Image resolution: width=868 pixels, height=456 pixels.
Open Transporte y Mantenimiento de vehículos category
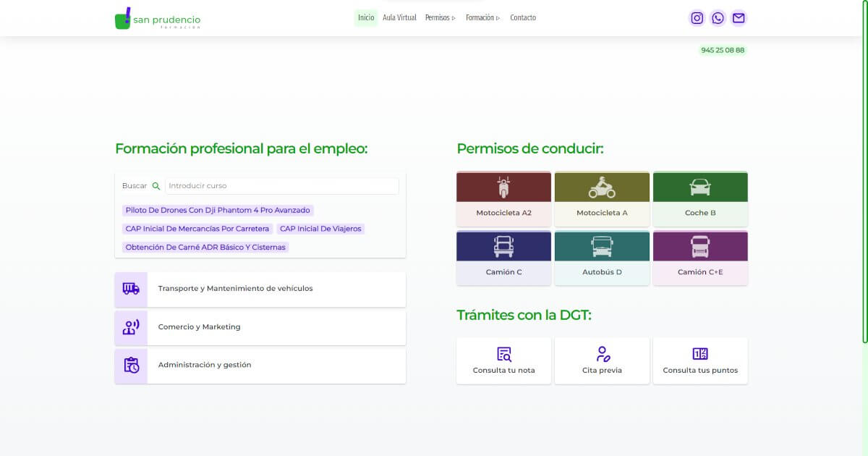tap(236, 288)
